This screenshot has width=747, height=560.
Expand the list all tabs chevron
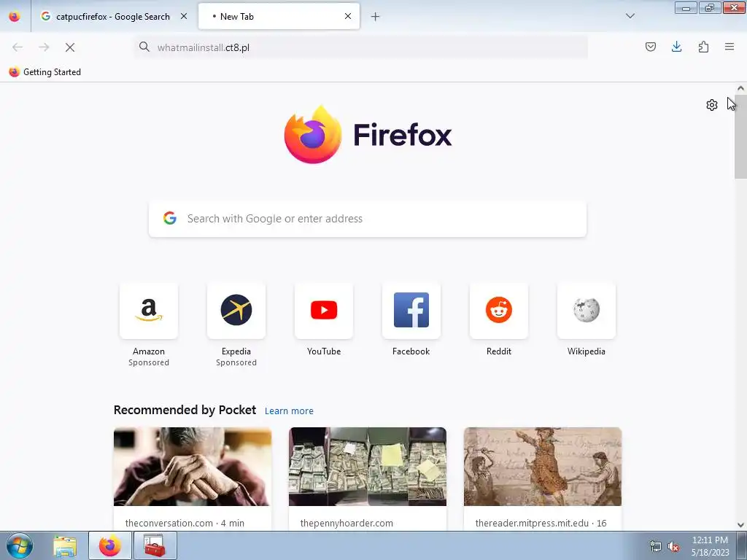(x=630, y=16)
